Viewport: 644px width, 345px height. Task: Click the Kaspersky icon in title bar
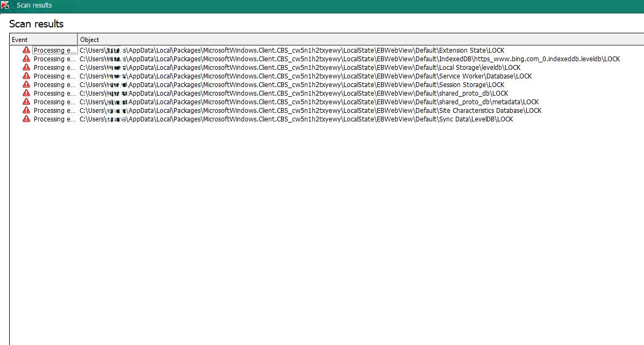point(5,5)
